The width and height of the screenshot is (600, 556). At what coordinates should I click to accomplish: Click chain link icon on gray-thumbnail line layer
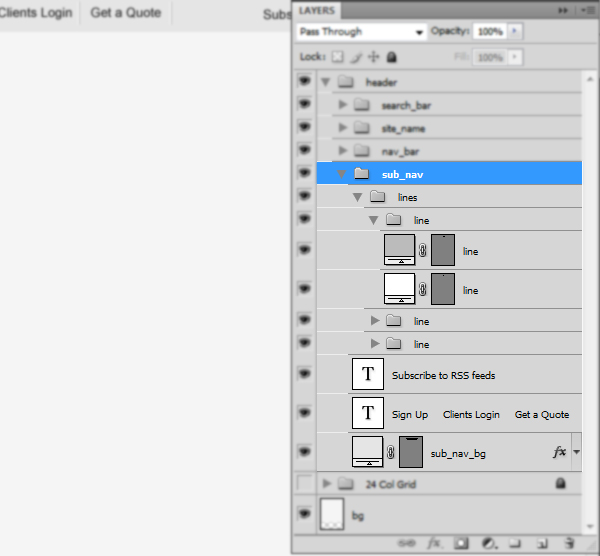click(422, 250)
